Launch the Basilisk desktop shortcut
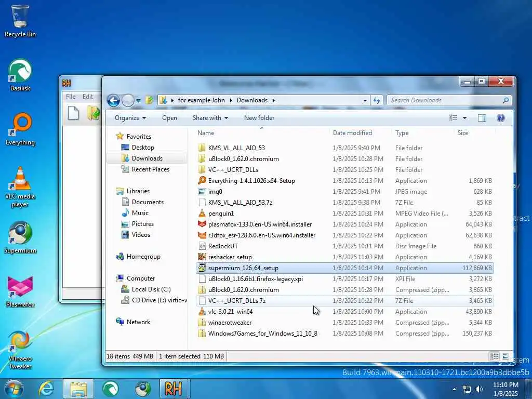 click(x=20, y=75)
